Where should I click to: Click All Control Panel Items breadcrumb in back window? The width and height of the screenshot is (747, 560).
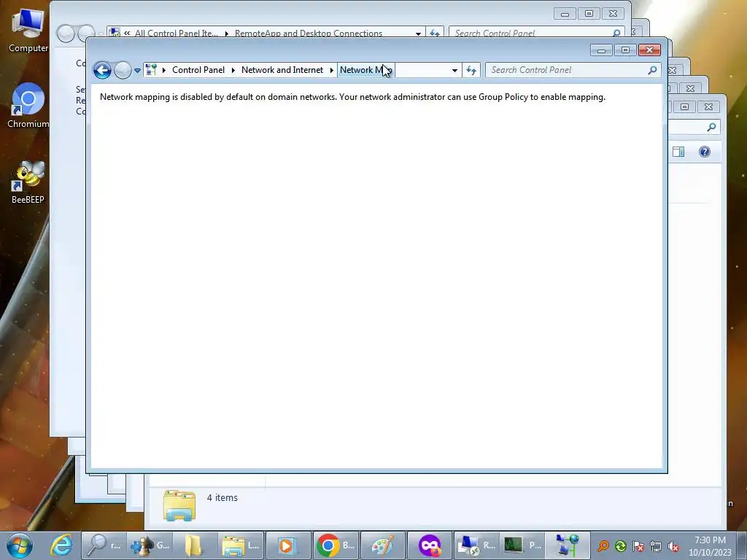176,33
